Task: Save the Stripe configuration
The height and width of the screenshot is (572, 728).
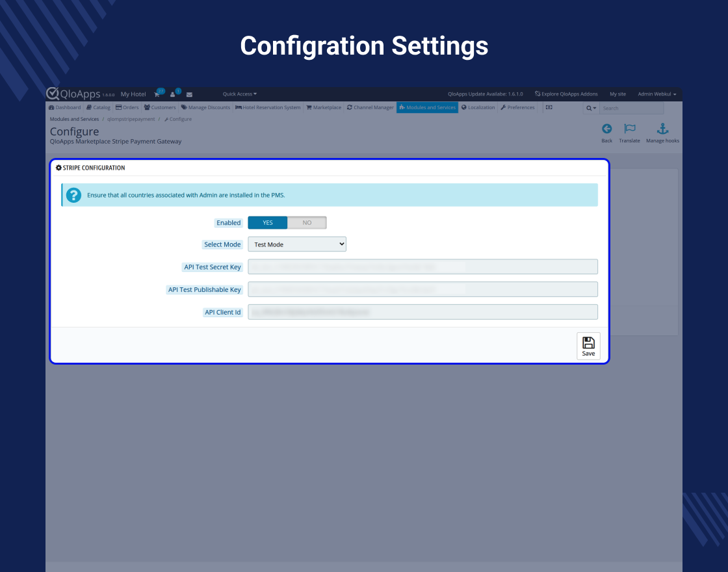Action: pyautogui.click(x=588, y=346)
